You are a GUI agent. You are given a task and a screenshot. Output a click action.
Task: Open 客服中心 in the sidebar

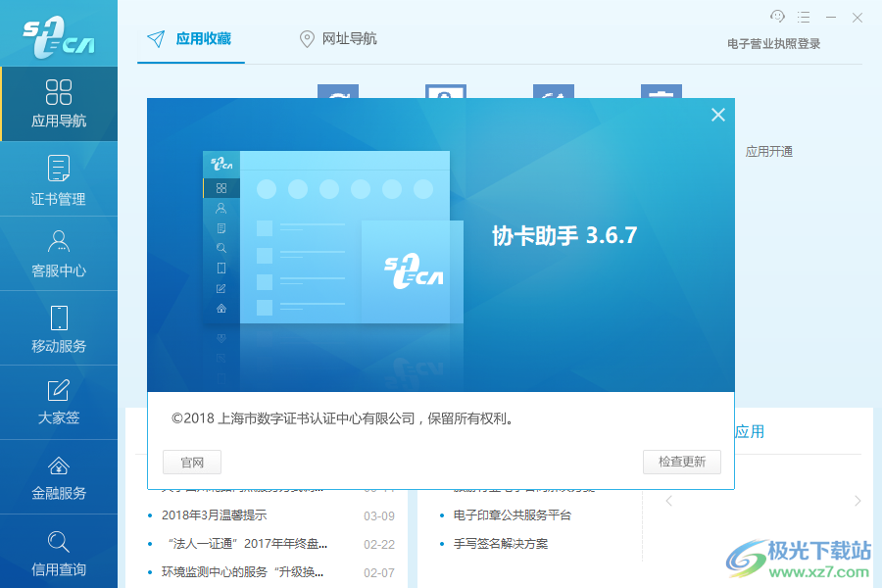tap(59, 254)
